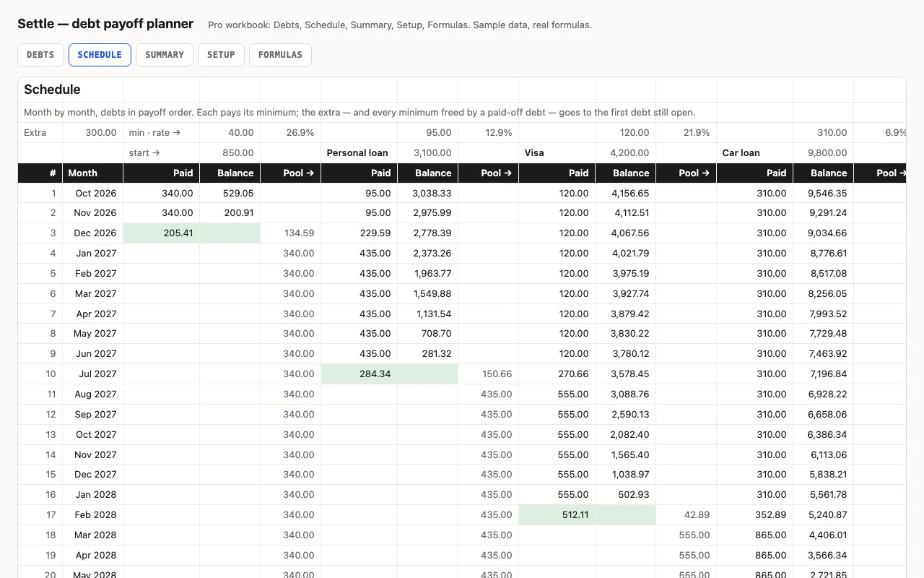This screenshot has width=924, height=578.
Task: Click the "Feb 2028" month cell
Action: [93, 515]
